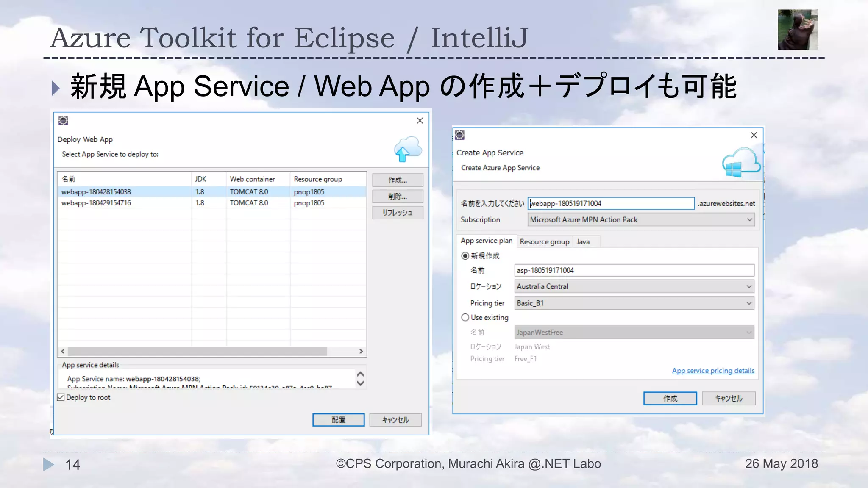Click horizontal scrollbar right arrow
The image size is (868, 488).
(361, 351)
